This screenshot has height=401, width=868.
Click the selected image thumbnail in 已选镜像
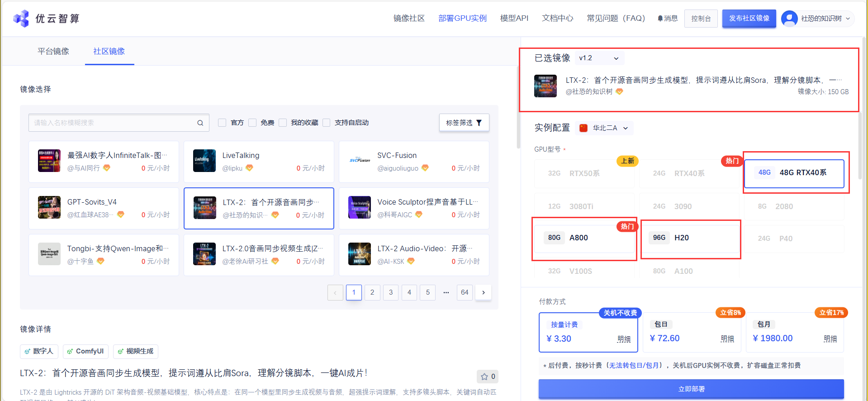click(545, 86)
